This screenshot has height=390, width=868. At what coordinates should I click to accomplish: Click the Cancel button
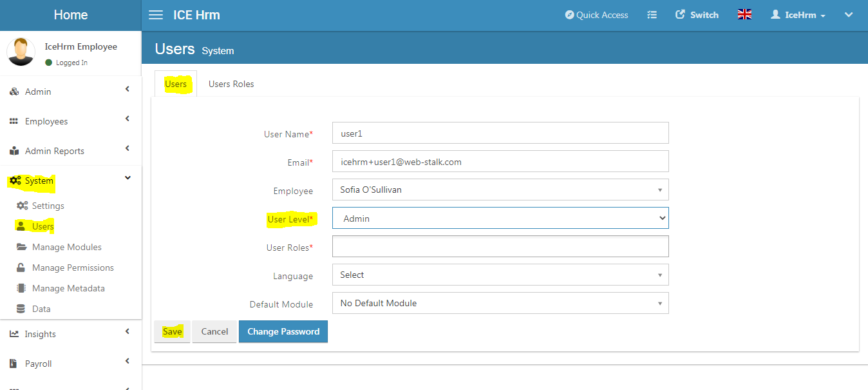pos(214,331)
